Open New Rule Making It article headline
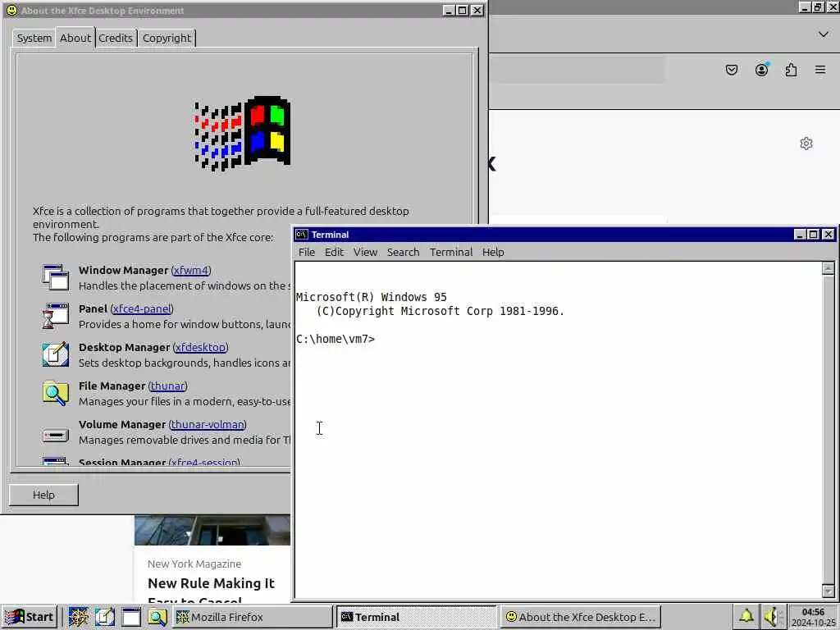The image size is (840, 630). click(211, 591)
